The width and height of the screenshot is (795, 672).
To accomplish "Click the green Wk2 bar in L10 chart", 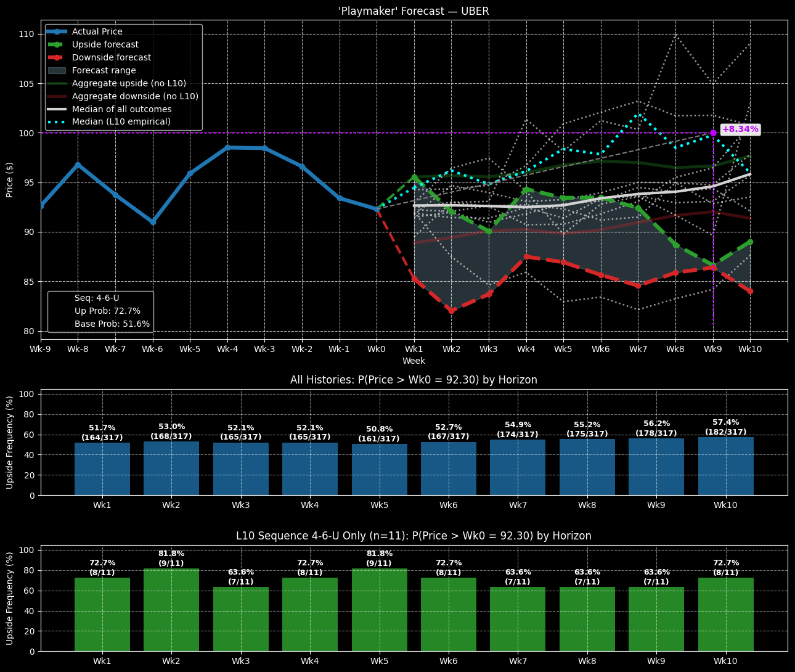I will pos(171,610).
